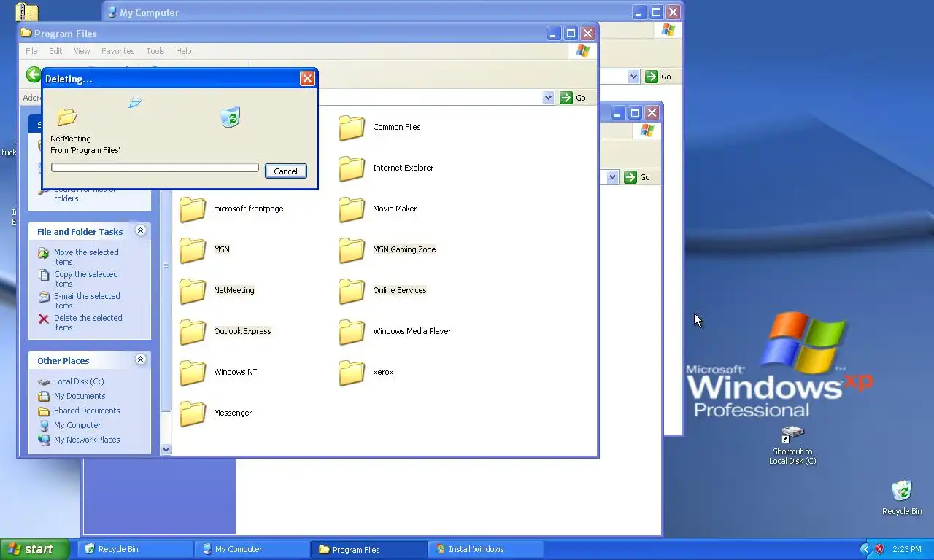Click E-mail the selected items link
This screenshot has width=934, height=560.
coord(87,300)
